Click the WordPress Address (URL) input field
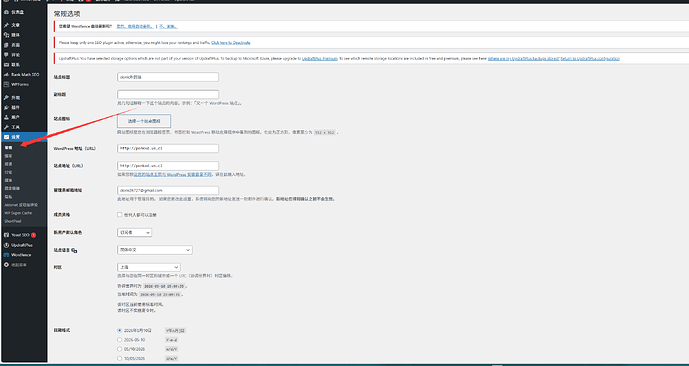 (x=168, y=149)
